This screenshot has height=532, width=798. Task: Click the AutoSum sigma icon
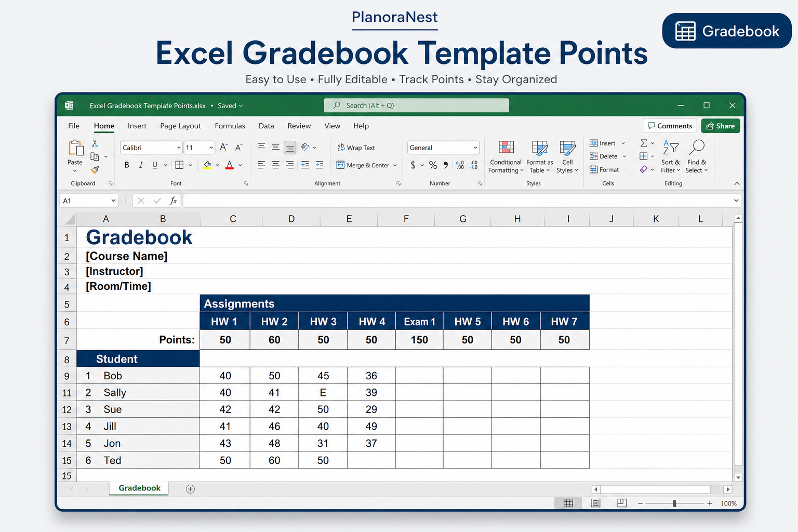[x=644, y=143]
